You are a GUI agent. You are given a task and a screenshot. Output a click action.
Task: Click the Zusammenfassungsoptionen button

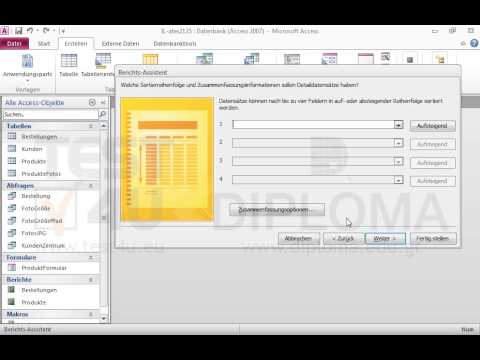[277, 210]
